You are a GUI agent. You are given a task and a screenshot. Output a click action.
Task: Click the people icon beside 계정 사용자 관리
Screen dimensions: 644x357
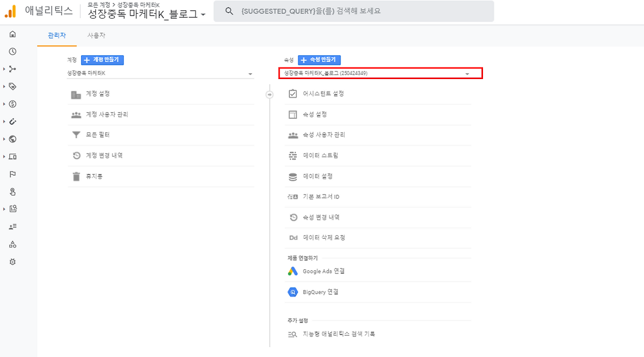(x=76, y=115)
